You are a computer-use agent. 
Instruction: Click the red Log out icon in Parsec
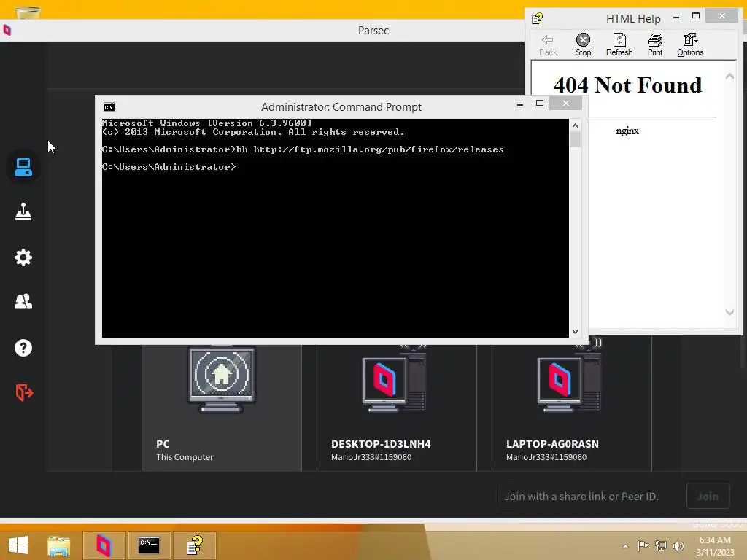(x=24, y=393)
